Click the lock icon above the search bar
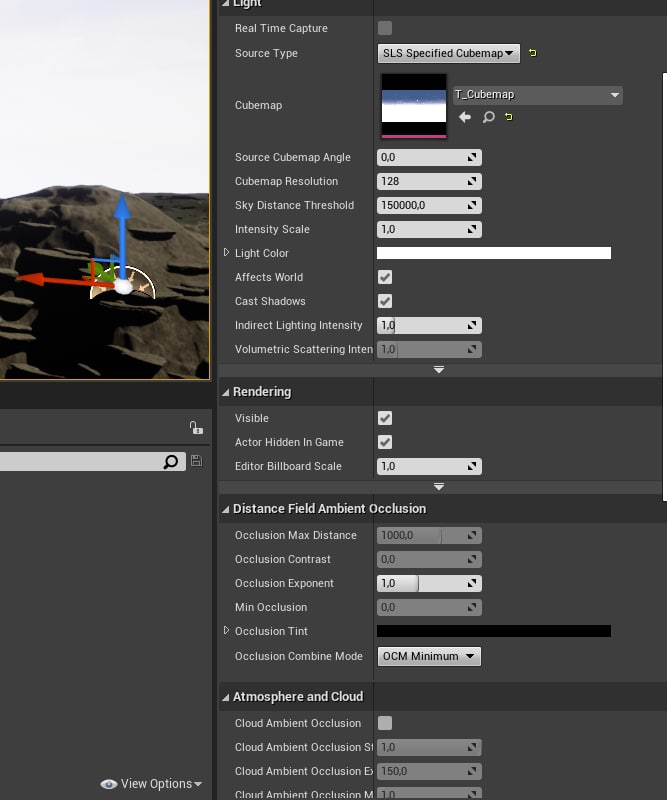Viewport: 667px width, 800px height. tap(196, 428)
